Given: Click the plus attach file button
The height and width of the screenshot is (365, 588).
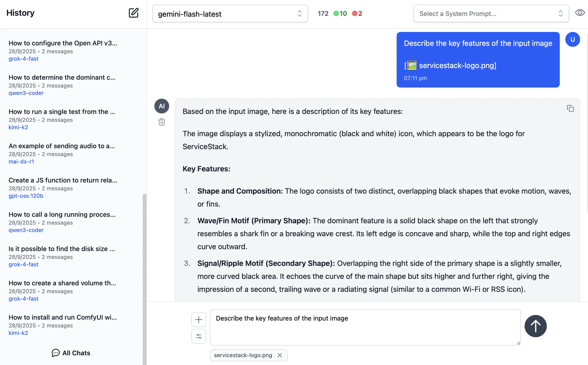Looking at the screenshot, I should (199, 320).
